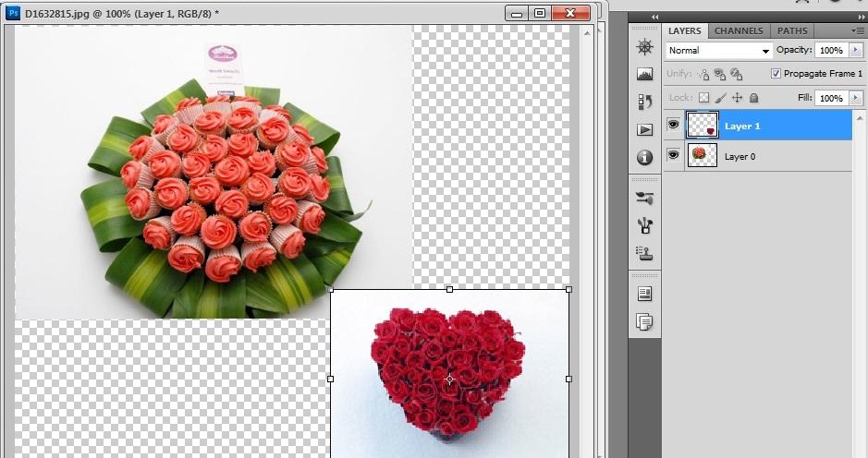Open the Normal blend mode dropdown

(x=718, y=51)
